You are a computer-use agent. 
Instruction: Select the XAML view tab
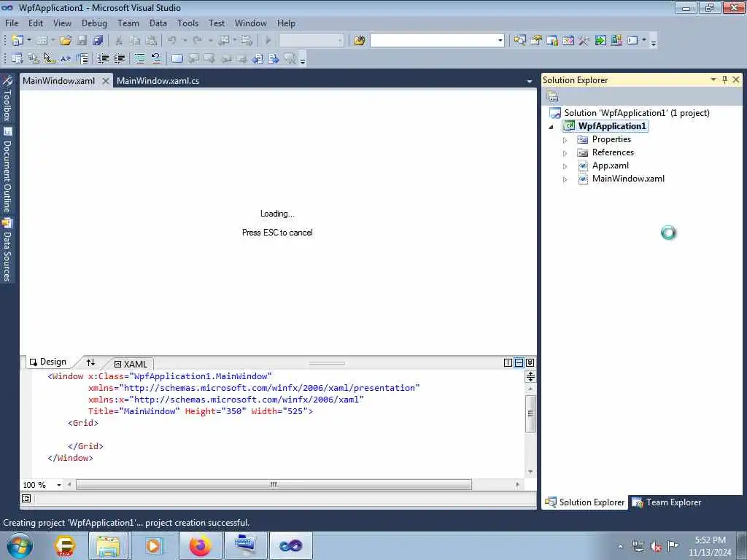(x=131, y=364)
